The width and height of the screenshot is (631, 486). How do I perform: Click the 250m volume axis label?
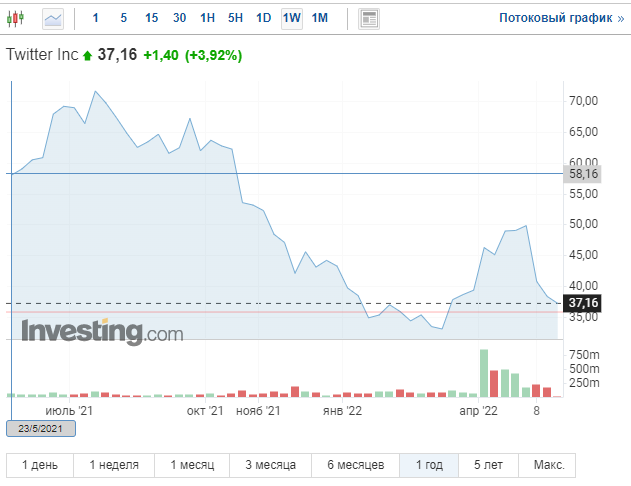click(584, 383)
